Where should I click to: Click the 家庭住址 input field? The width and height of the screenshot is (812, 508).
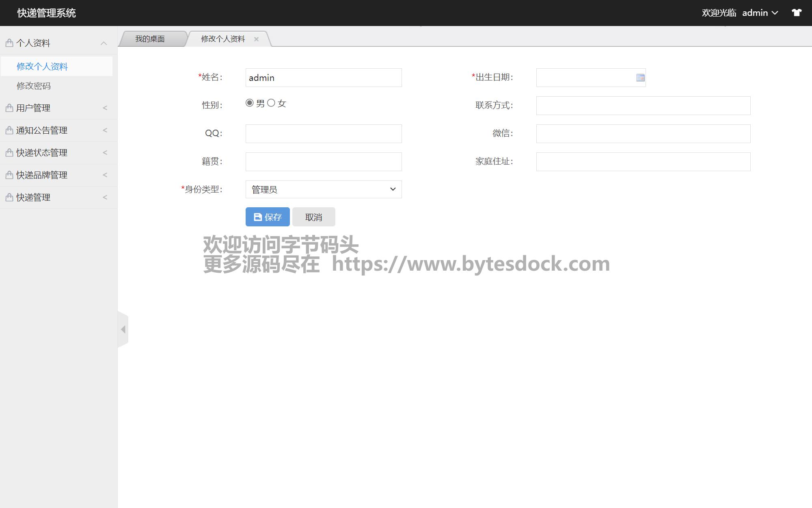click(x=643, y=162)
